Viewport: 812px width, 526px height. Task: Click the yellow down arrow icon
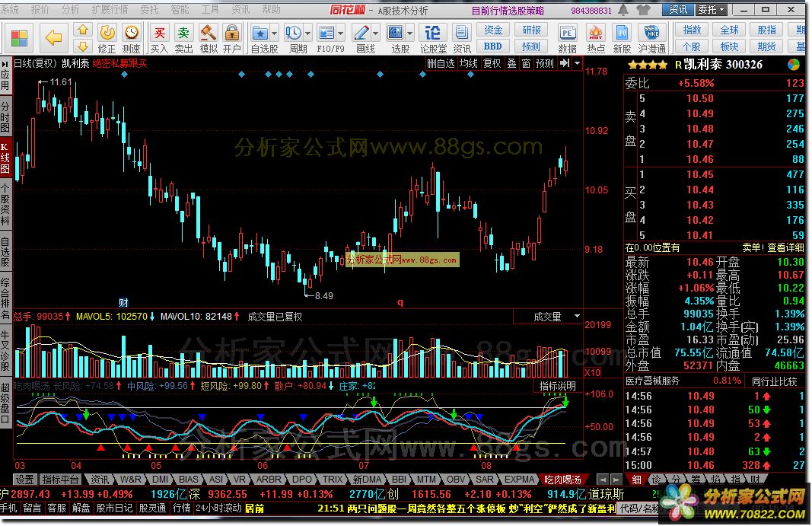pos(82,46)
